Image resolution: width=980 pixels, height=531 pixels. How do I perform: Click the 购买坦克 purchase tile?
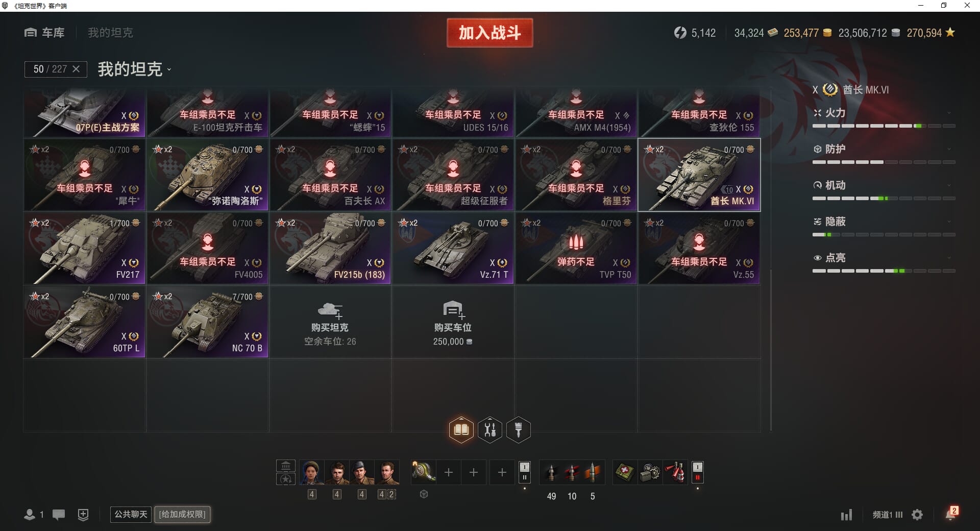(330, 322)
